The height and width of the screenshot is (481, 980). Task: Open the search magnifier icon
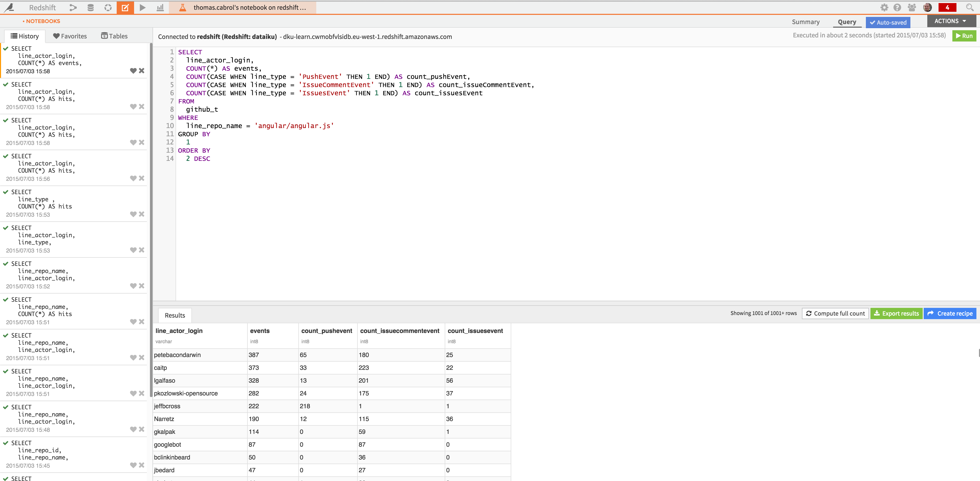click(x=970, y=8)
